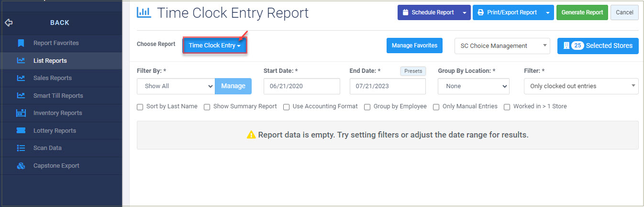Screen dimensions: 644x207
Task: Open the Schedule Report dropdown arrow
Action: pos(465,12)
